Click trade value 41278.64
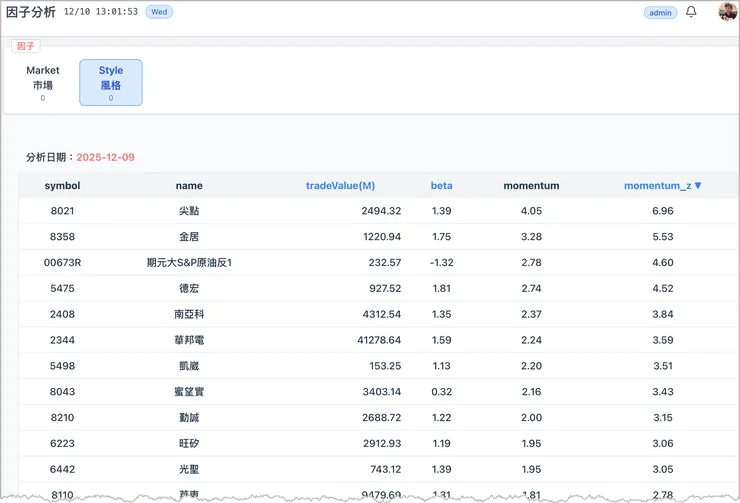The image size is (740, 503). pyautogui.click(x=379, y=340)
